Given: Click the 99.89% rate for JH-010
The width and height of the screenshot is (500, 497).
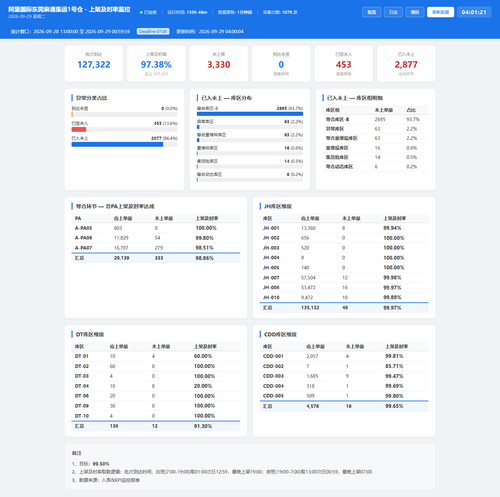Looking at the screenshot, I should [x=392, y=297].
